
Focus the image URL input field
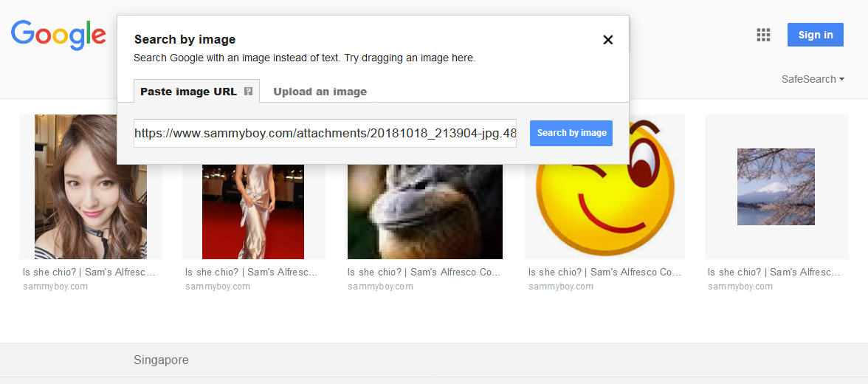click(325, 133)
